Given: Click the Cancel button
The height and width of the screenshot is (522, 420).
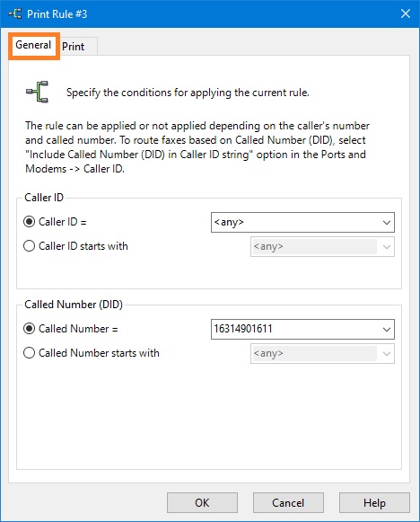Looking at the screenshot, I should tap(288, 503).
